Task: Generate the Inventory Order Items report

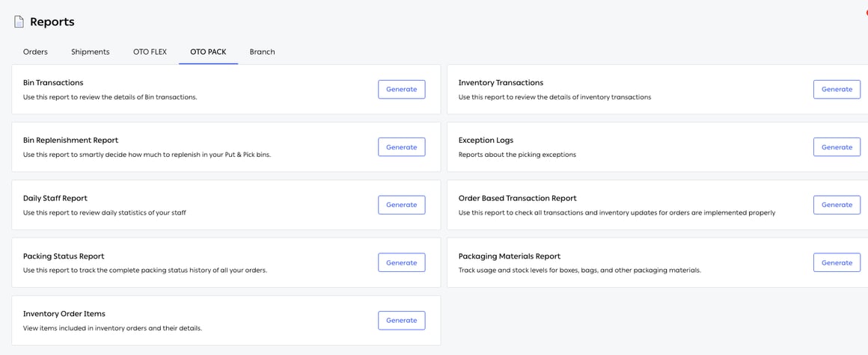Action: (x=401, y=320)
